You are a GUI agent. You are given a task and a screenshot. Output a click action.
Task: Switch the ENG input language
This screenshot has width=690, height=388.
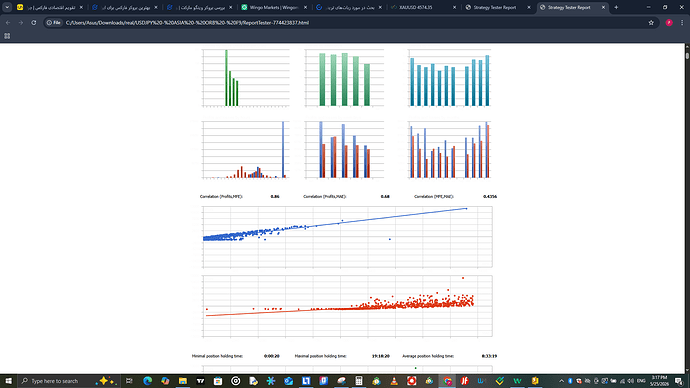pyautogui.click(x=641, y=381)
